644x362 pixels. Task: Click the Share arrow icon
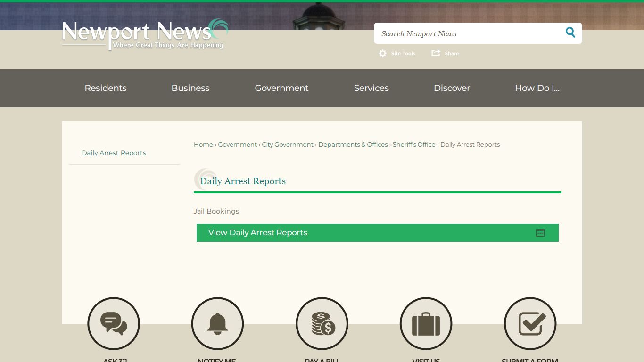pos(436,53)
